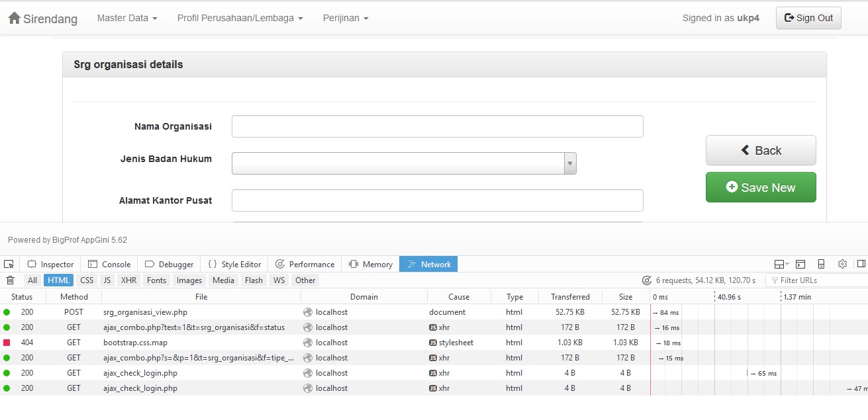Open the Performance tab

point(305,264)
